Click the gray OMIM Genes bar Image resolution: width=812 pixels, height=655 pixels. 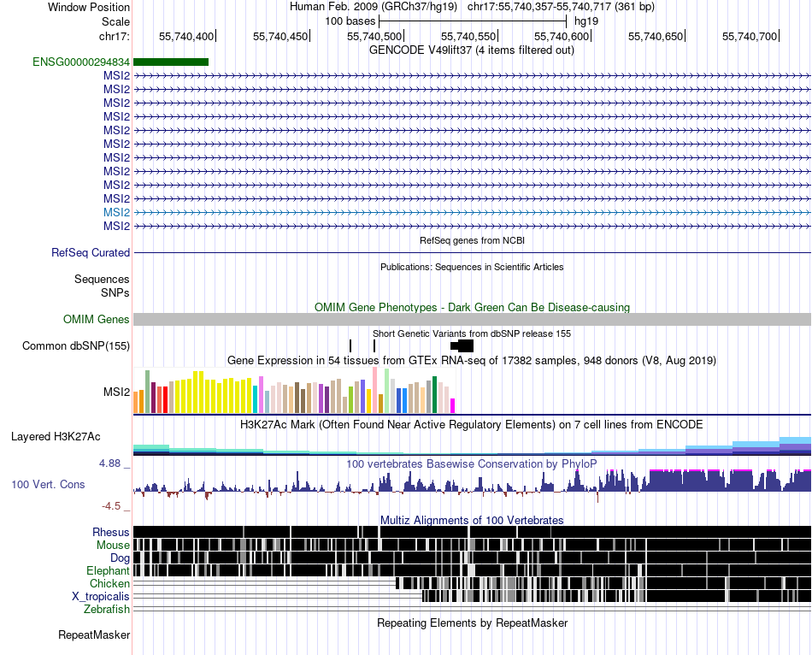tap(472, 319)
